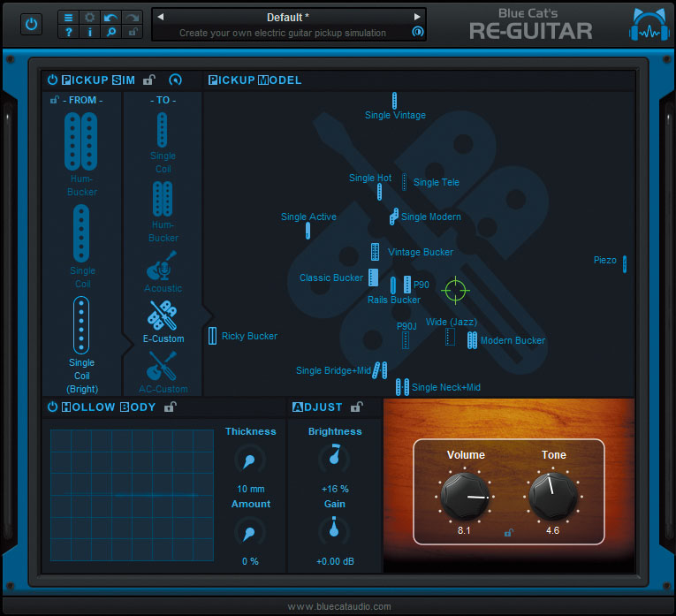Toggle the FROM column lock icon
The image size is (676, 616).
pyautogui.click(x=54, y=100)
